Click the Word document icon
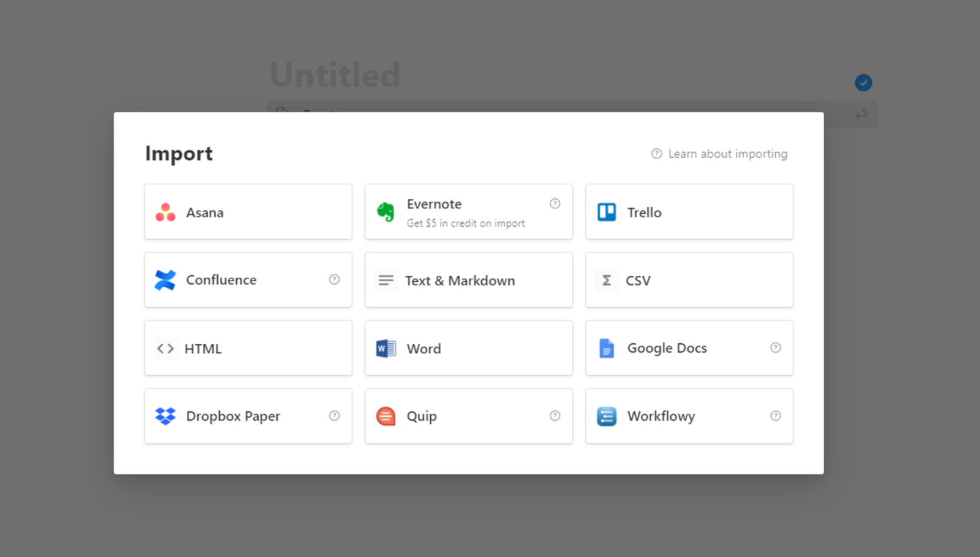 tap(386, 349)
